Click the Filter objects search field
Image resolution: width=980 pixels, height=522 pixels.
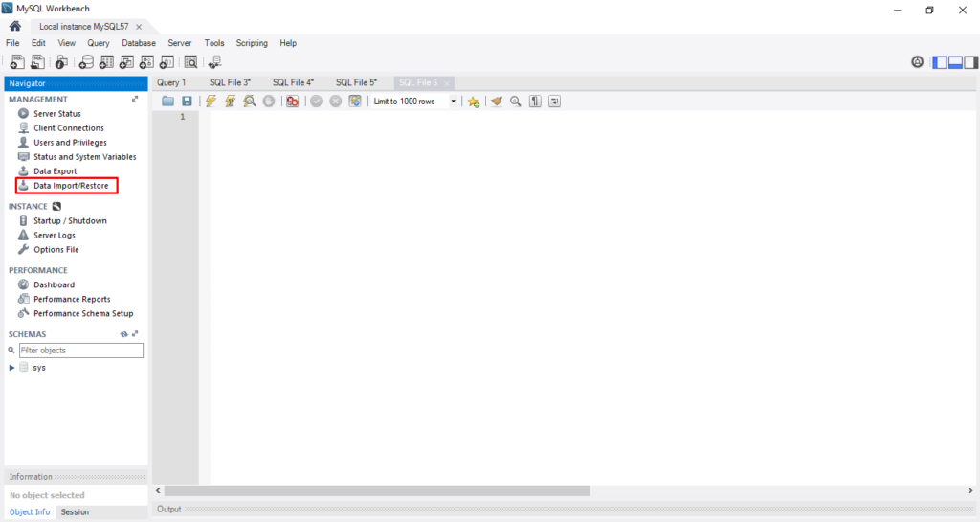pyautogui.click(x=81, y=351)
